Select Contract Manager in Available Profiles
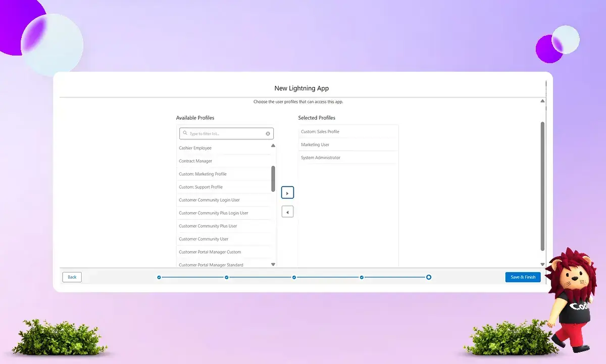606x364 pixels. tap(195, 161)
